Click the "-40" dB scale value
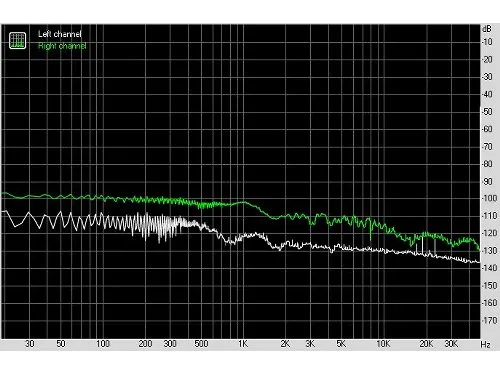This screenshot has height=375, width=500. point(487,94)
